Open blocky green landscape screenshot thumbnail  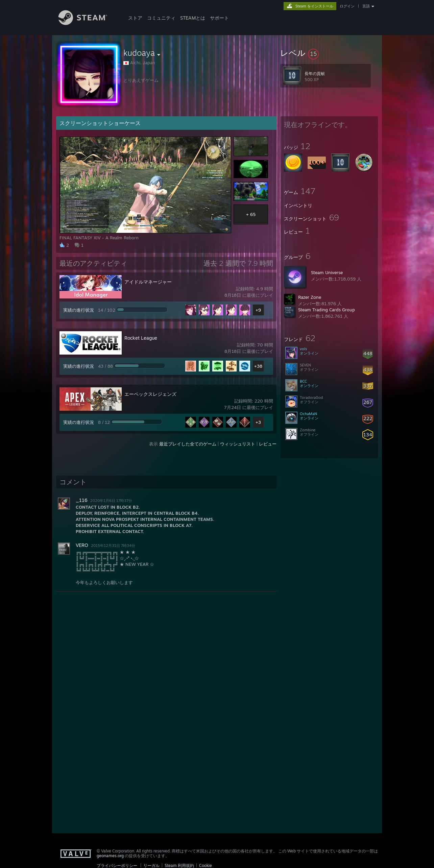click(x=251, y=191)
